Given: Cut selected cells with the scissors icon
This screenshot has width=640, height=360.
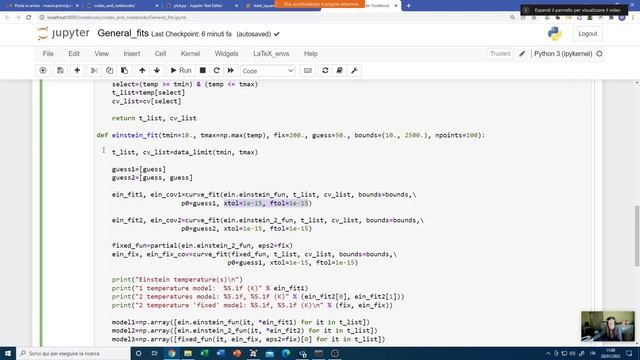Looking at the screenshot, I should [x=94, y=71].
